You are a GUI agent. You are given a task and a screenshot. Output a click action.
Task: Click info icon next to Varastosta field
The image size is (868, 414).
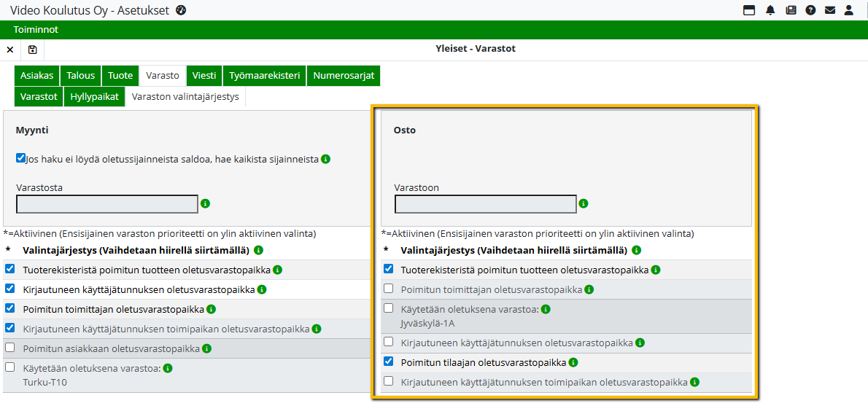pyautogui.click(x=205, y=203)
